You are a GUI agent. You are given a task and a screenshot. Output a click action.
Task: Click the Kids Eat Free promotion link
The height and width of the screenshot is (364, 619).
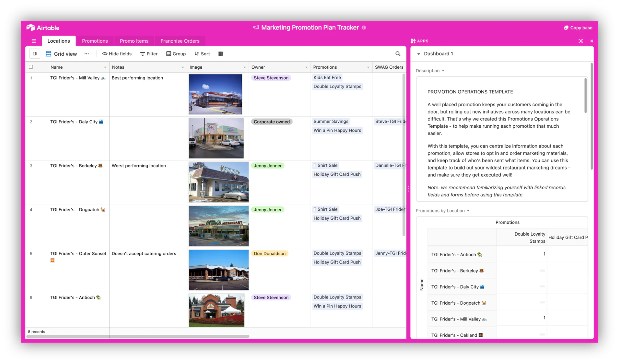[327, 77]
